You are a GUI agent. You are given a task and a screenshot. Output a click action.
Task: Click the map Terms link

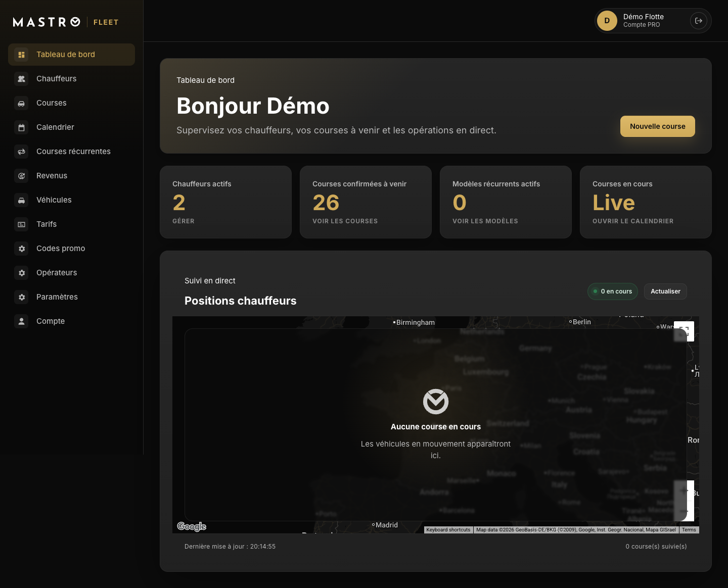pyautogui.click(x=689, y=530)
